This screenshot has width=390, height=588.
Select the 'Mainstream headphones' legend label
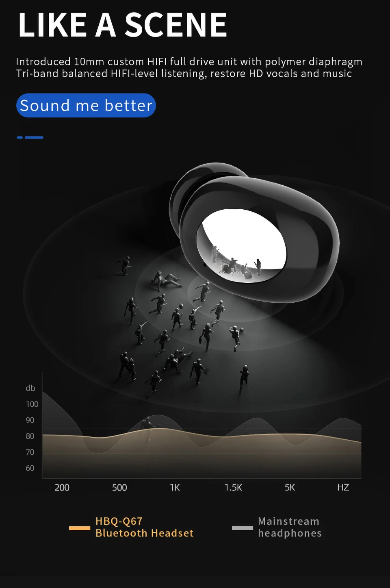point(290,527)
